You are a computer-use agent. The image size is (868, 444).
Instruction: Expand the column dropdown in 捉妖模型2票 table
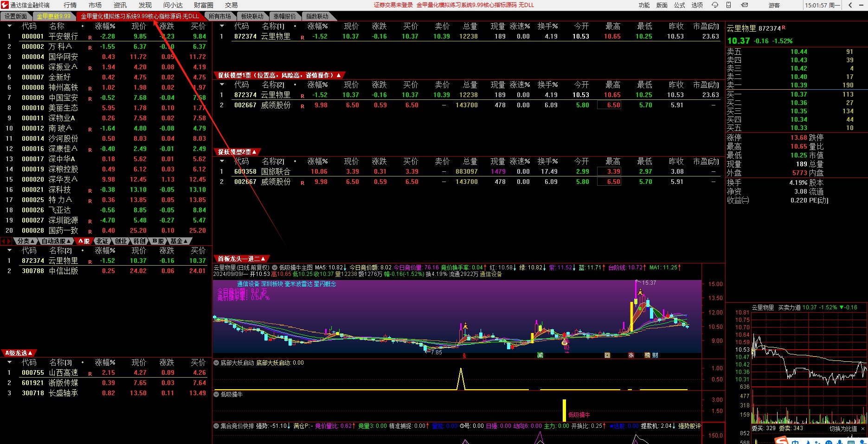[x=222, y=162]
